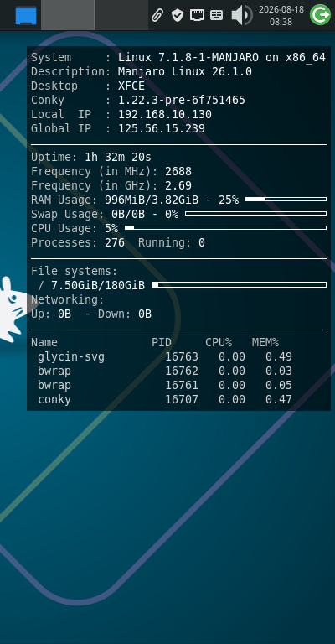Click the 'Up: 0B' upload reading
The image size is (335, 644).
pos(51,314)
